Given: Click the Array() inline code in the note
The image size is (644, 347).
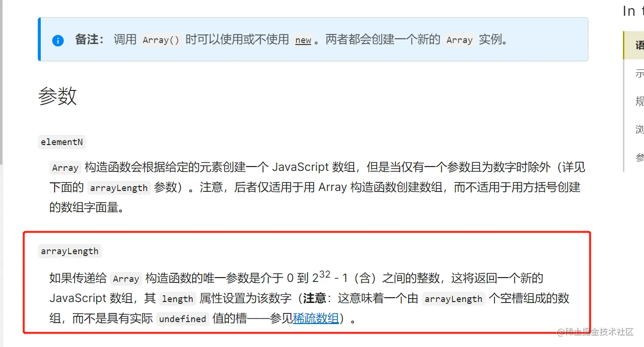Looking at the screenshot, I should pyautogui.click(x=161, y=40).
